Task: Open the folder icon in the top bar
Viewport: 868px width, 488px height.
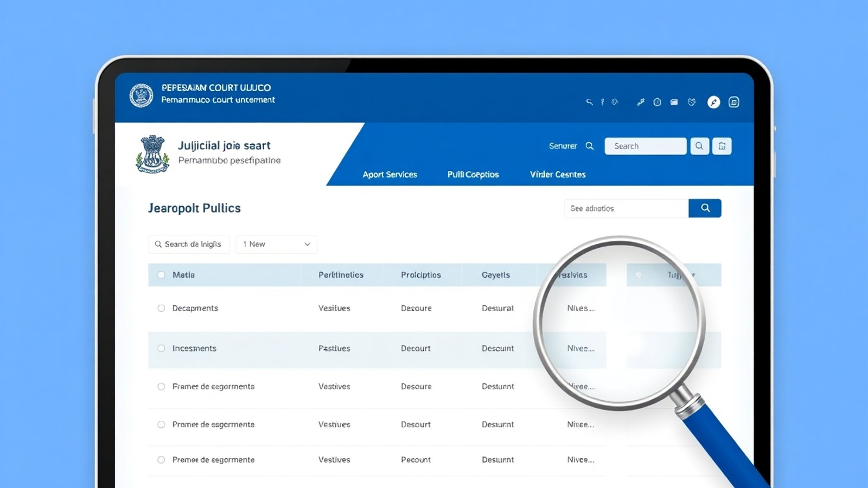Action: tap(674, 102)
